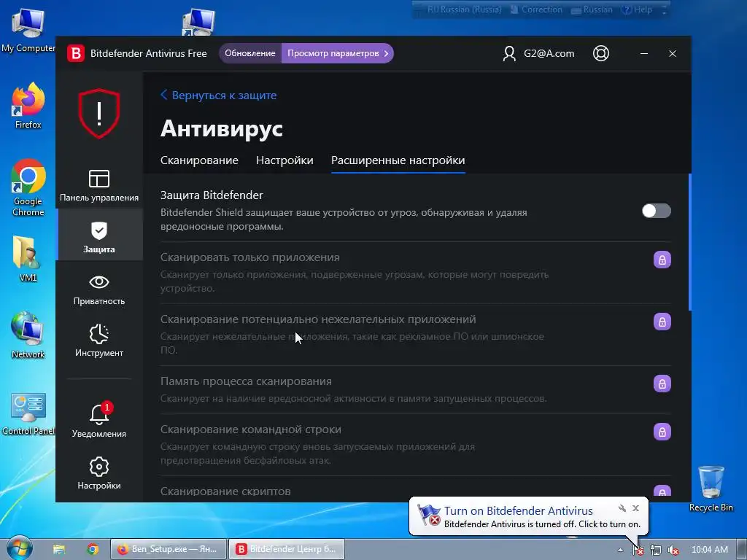Viewport: 747px width, 560px height.
Task: Switch to the Сканирование tab
Action: tap(199, 160)
